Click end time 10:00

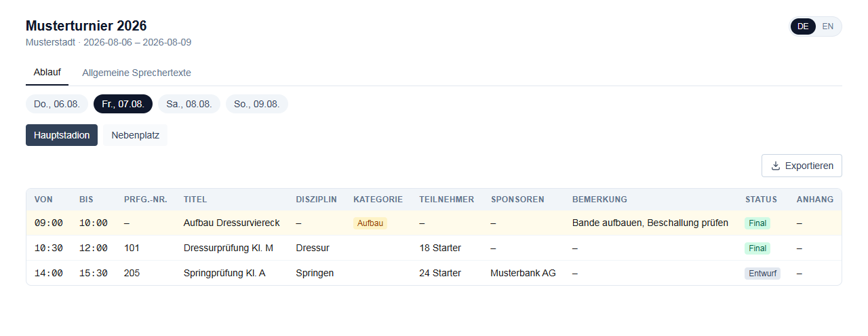click(x=94, y=223)
